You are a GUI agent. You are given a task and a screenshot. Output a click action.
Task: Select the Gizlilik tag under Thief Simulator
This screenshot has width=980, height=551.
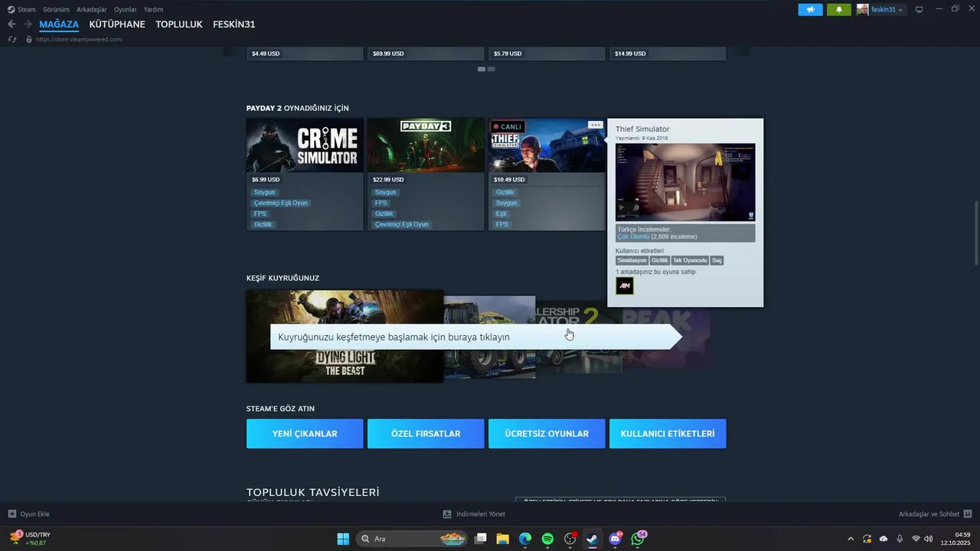point(505,192)
